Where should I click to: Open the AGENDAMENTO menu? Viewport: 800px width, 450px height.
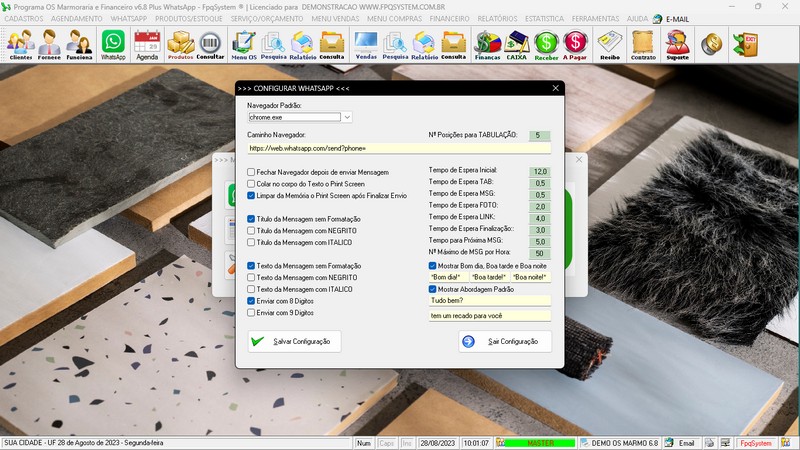(77, 19)
